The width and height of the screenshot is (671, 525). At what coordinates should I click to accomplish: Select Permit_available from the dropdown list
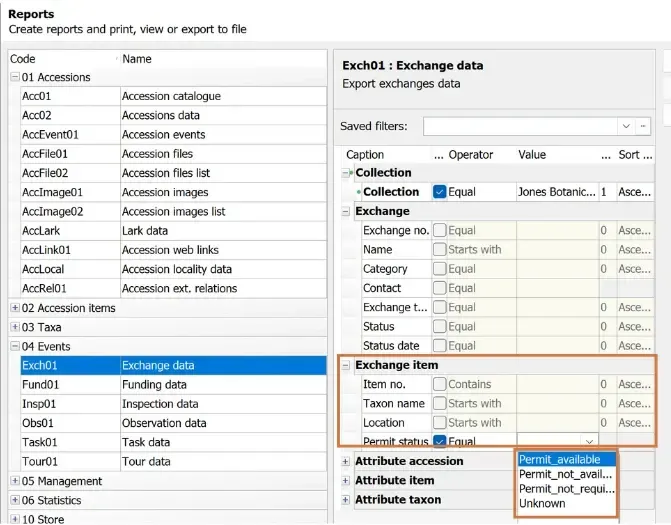[567, 460]
